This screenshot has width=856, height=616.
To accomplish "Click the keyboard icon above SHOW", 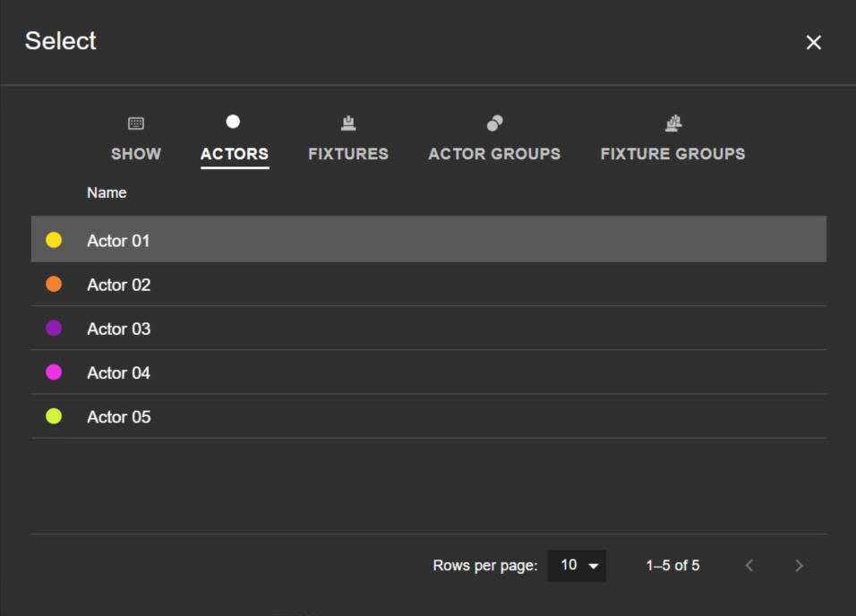I will (x=135, y=123).
